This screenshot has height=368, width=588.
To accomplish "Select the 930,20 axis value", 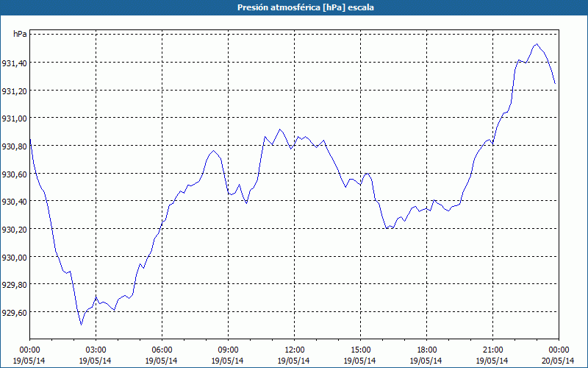I will point(14,230).
